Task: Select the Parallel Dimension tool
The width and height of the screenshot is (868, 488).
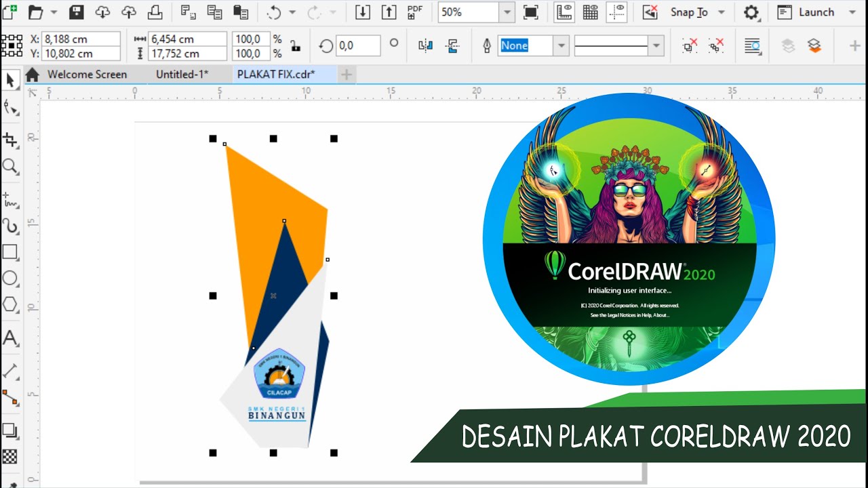Action: click(x=10, y=371)
